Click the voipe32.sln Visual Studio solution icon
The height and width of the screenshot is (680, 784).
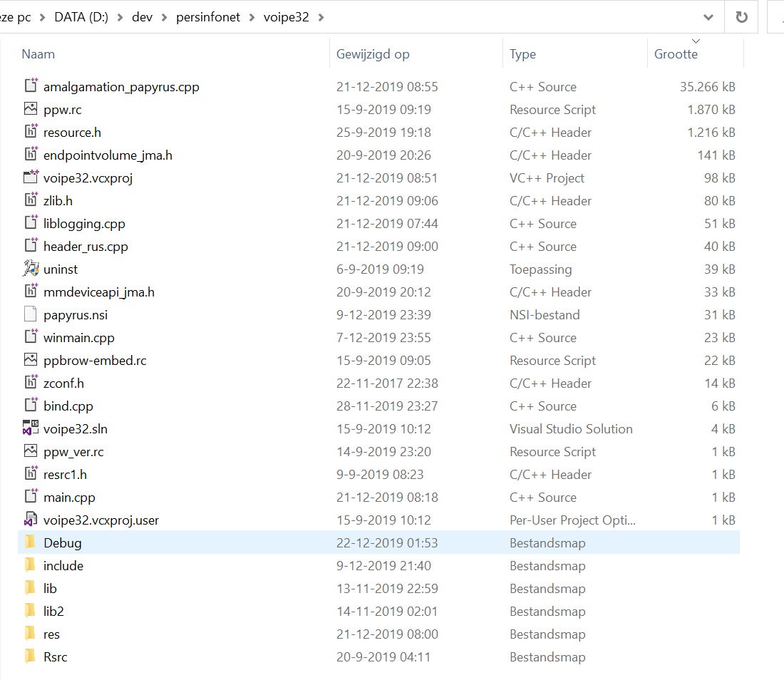(31, 429)
